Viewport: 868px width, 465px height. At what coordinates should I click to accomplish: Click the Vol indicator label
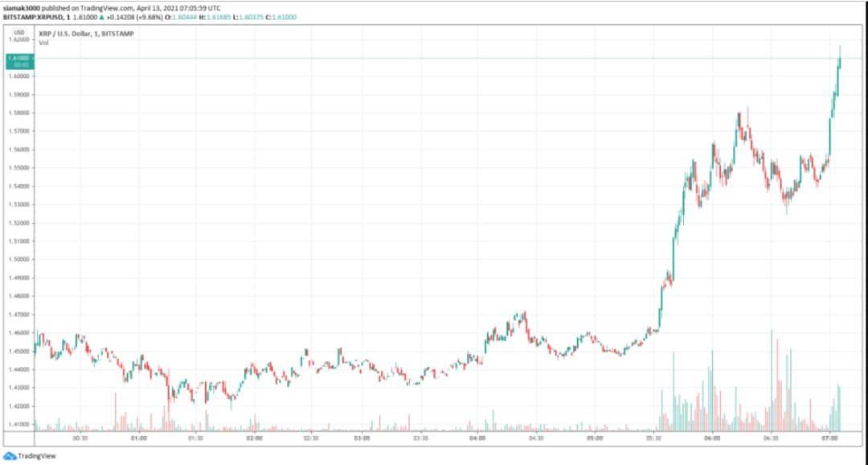click(x=44, y=43)
